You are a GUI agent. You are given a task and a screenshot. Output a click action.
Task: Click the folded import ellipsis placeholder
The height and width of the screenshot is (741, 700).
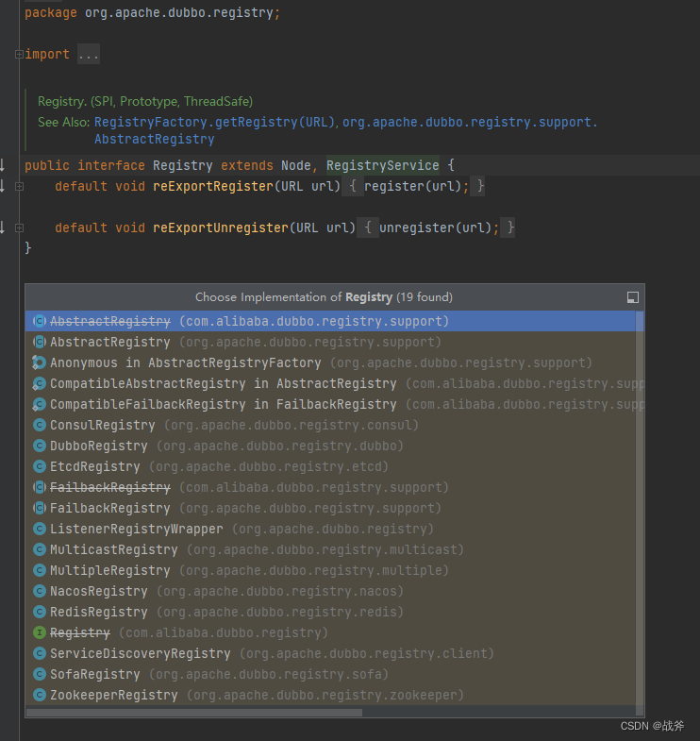tap(89, 55)
